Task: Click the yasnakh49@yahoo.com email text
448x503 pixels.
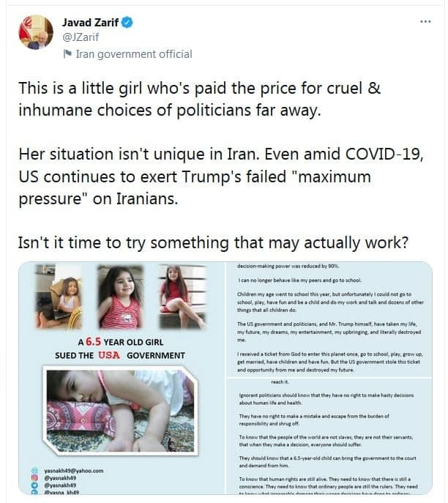Action: point(73,471)
